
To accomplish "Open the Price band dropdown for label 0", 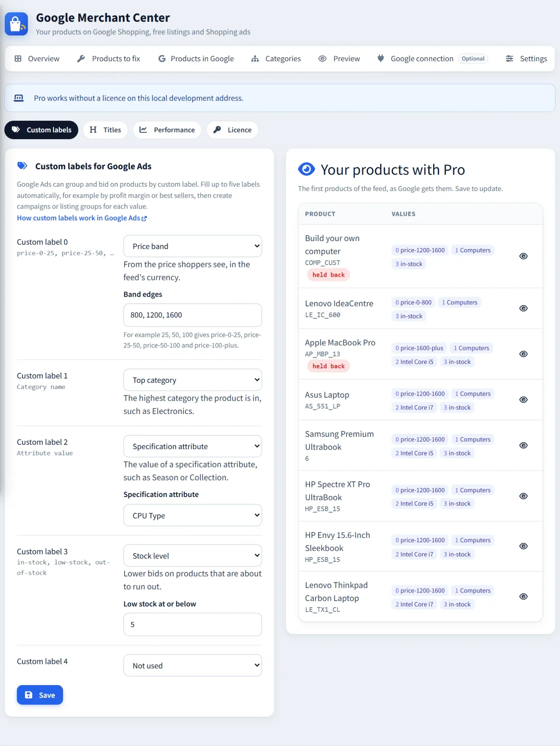I will [192, 246].
